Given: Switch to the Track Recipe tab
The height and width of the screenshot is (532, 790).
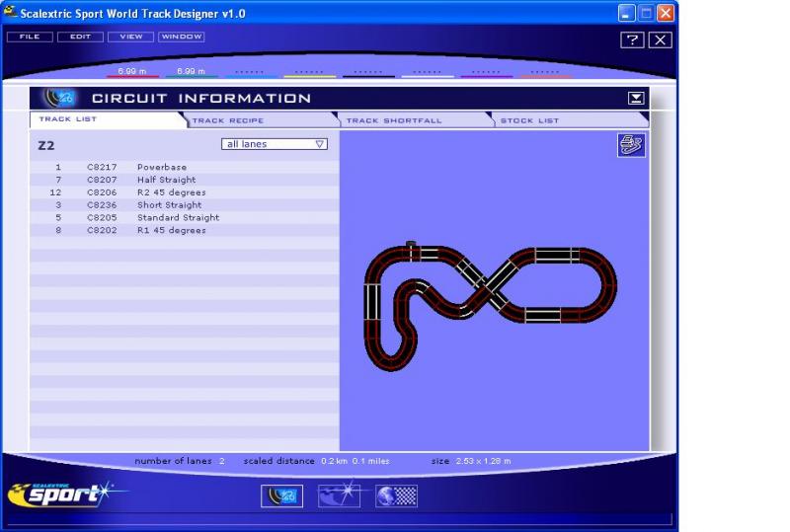Looking at the screenshot, I should pos(228,120).
